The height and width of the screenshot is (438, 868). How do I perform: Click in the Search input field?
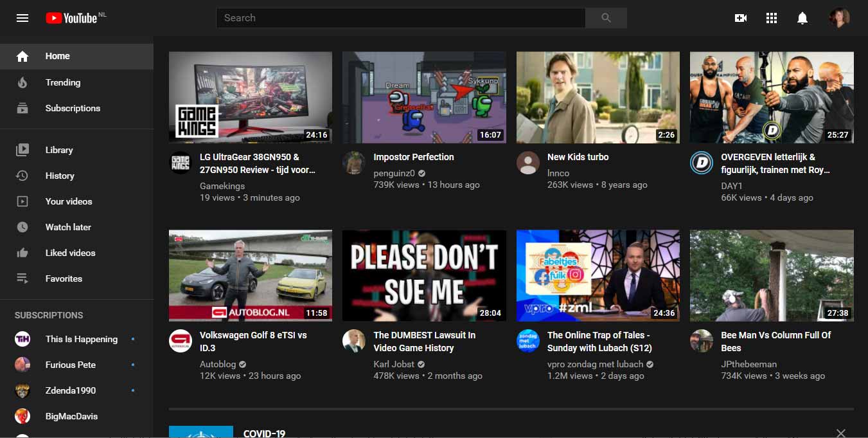pos(400,18)
